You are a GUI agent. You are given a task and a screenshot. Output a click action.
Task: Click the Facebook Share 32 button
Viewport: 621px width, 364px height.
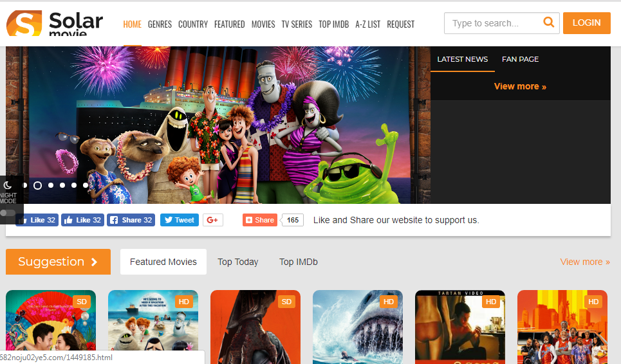(131, 220)
